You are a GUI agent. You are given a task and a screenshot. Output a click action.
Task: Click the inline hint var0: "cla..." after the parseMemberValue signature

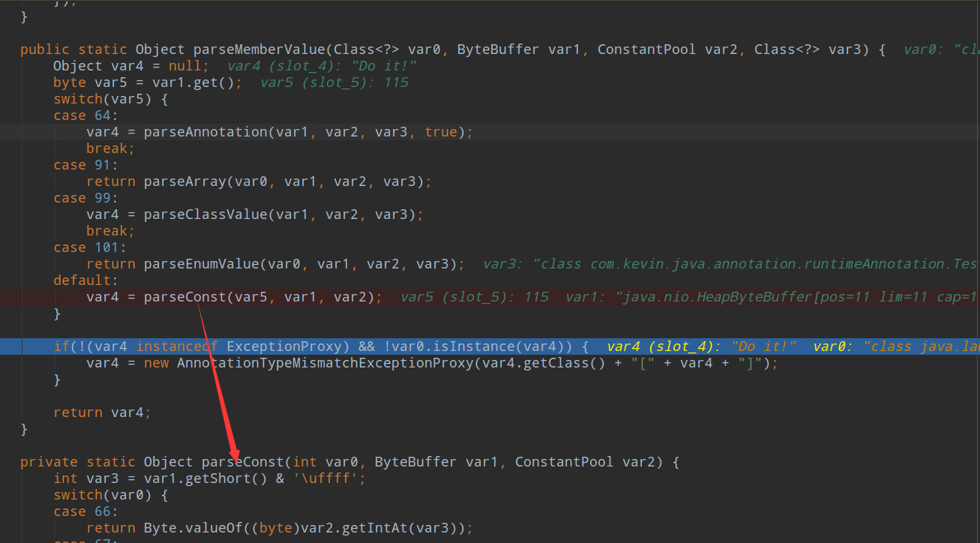[941, 49]
